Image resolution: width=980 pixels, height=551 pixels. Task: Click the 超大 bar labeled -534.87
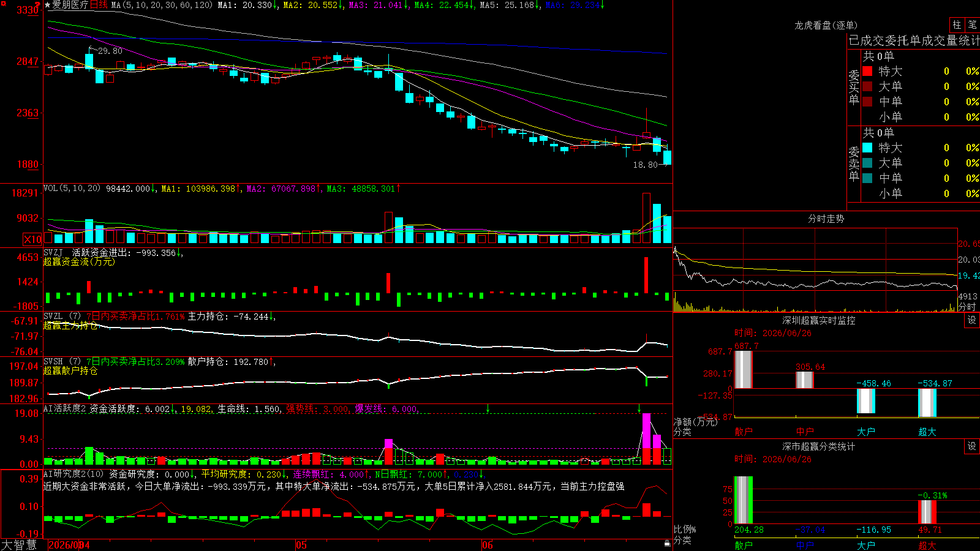927,403
